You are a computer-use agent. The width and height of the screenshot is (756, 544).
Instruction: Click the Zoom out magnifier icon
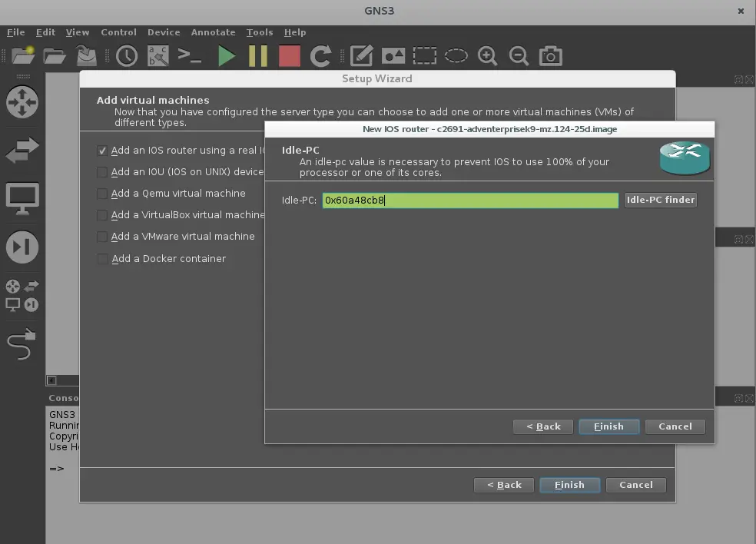click(x=519, y=56)
